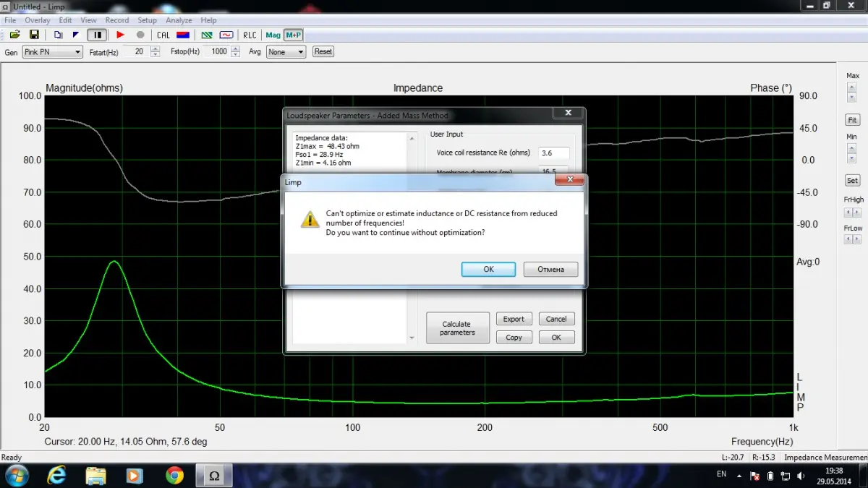Viewport: 868px width, 488px height.
Task: Click the CAL calibration toolbar button
Action: coord(163,35)
